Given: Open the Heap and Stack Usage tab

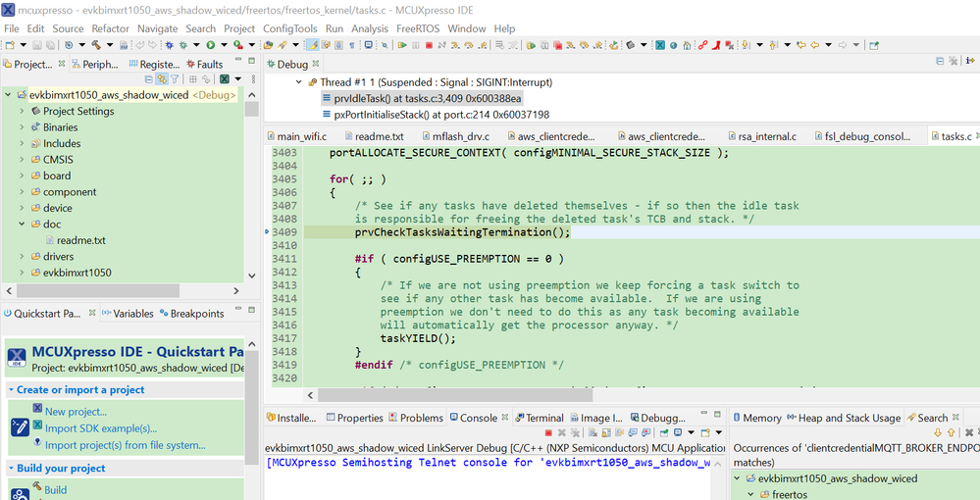Looking at the screenshot, I should (843, 418).
